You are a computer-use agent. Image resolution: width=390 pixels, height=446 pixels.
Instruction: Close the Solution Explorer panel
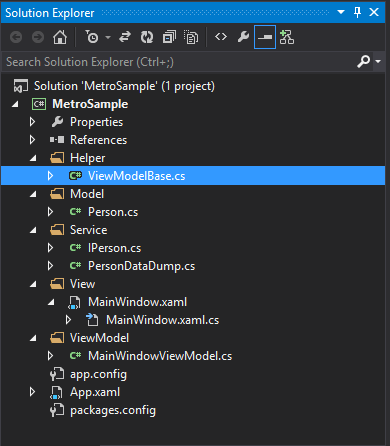click(374, 12)
